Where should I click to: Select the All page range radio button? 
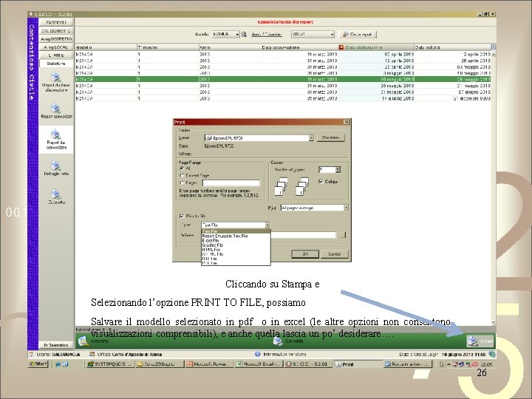[x=182, y=168]
